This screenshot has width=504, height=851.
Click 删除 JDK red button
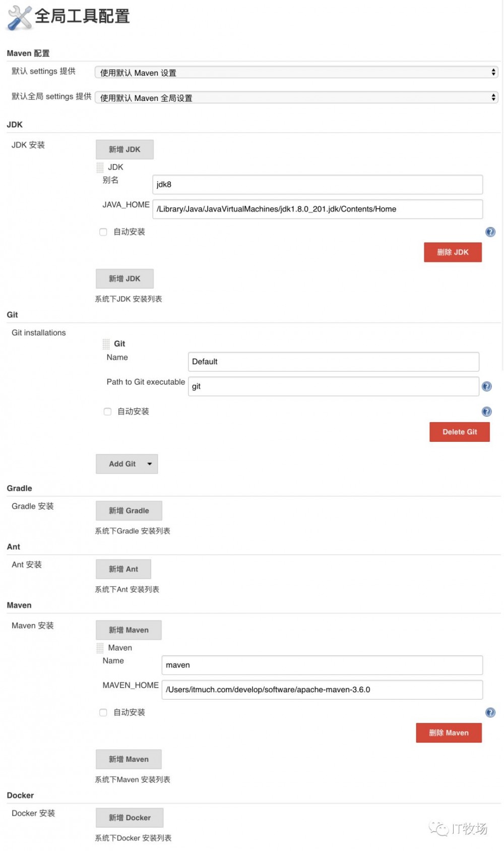453,252
